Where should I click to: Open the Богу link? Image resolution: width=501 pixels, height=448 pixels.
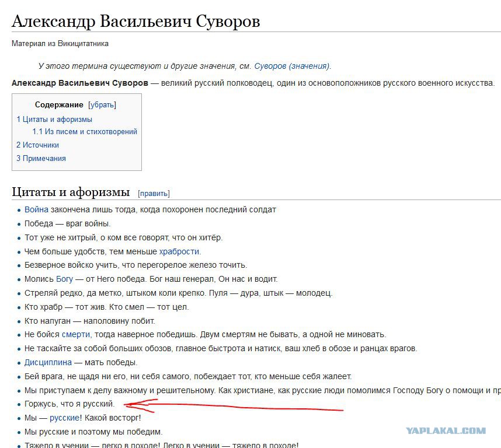pos(65,279)
